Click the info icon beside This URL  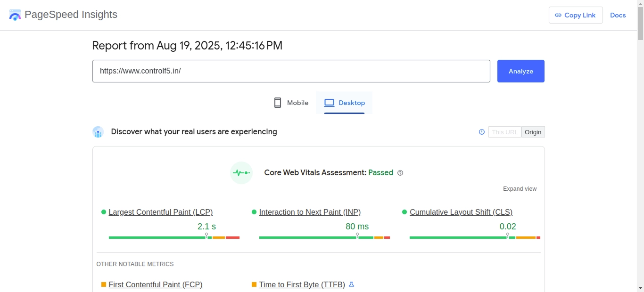tap(481, 132)
